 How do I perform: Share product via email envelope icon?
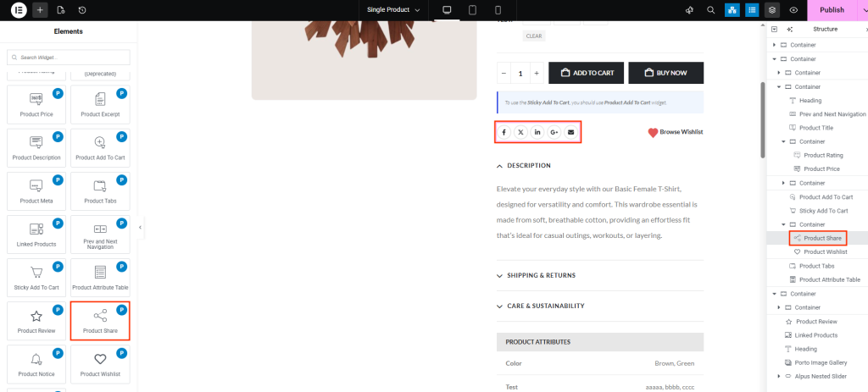(570, 132)
